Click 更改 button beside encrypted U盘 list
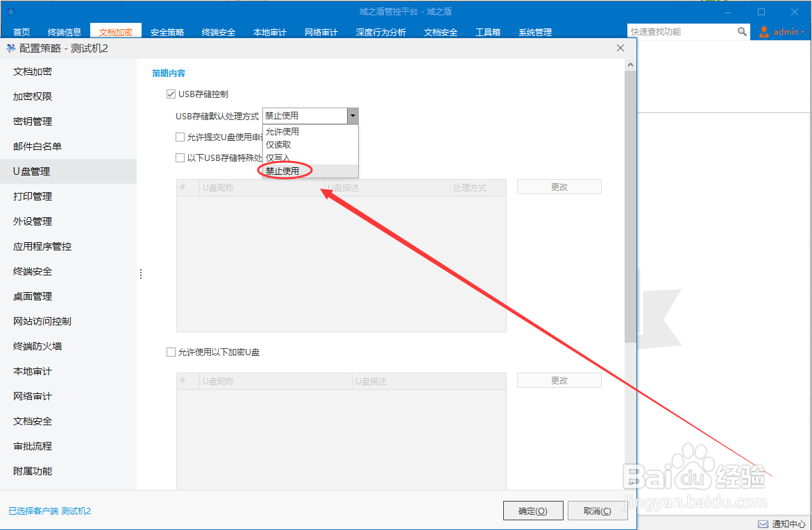 559,380
